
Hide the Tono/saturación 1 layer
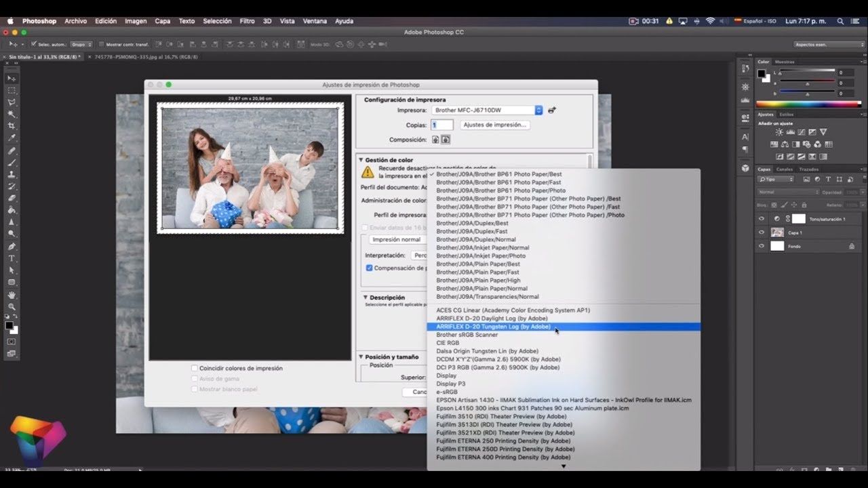pyautogui.click(x=761, y=219)
